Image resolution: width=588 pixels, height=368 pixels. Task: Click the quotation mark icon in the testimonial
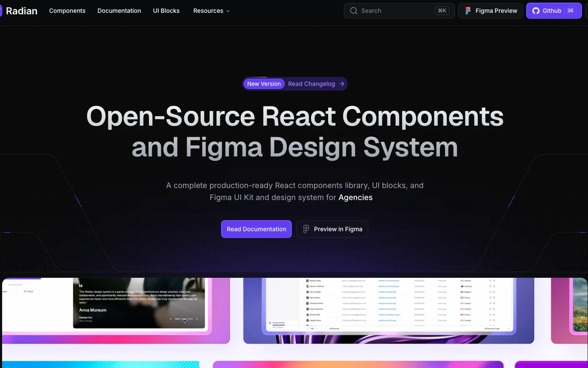[81, 286]
